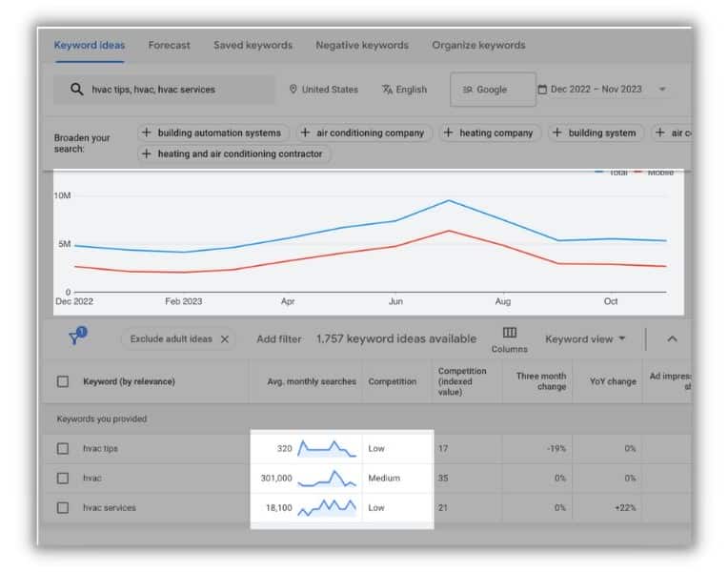Add the building automation systems suggestion
The width and height of the screenshot is (728, 572).
213,133
